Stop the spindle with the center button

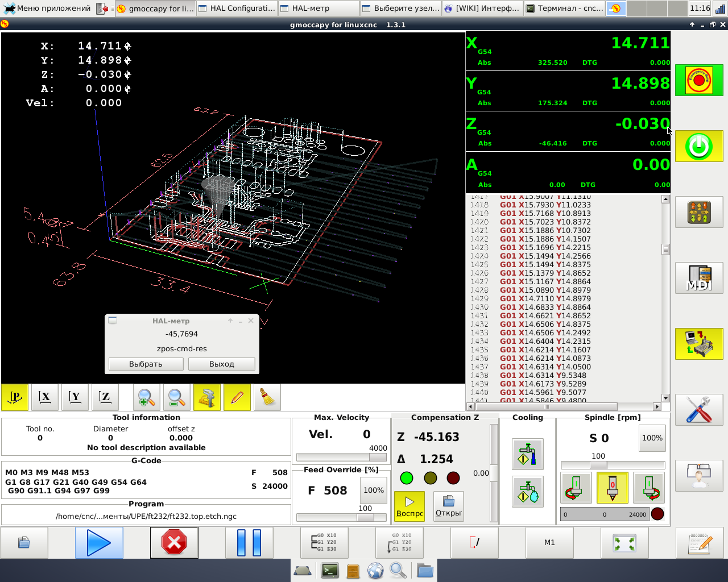click(x=612, y=488)
